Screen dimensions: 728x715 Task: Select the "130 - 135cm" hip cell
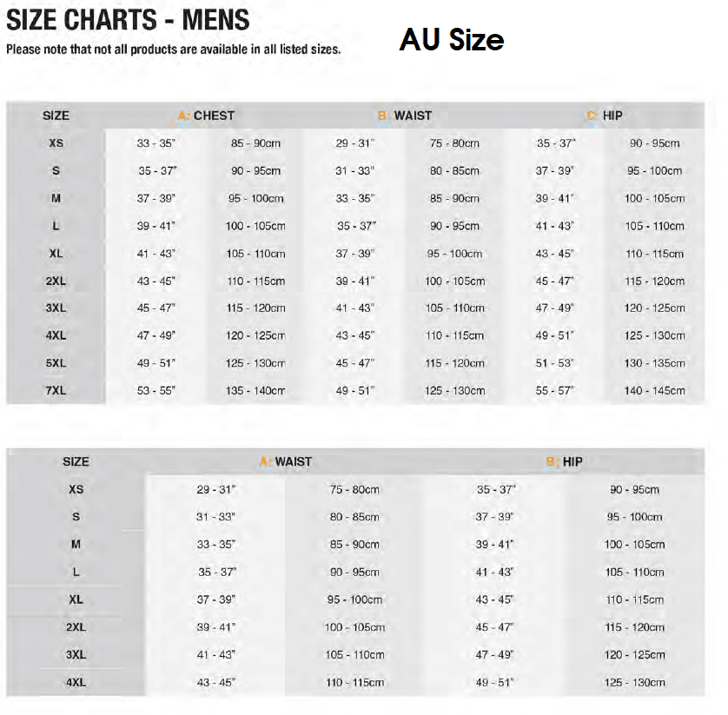pos(654,363)
